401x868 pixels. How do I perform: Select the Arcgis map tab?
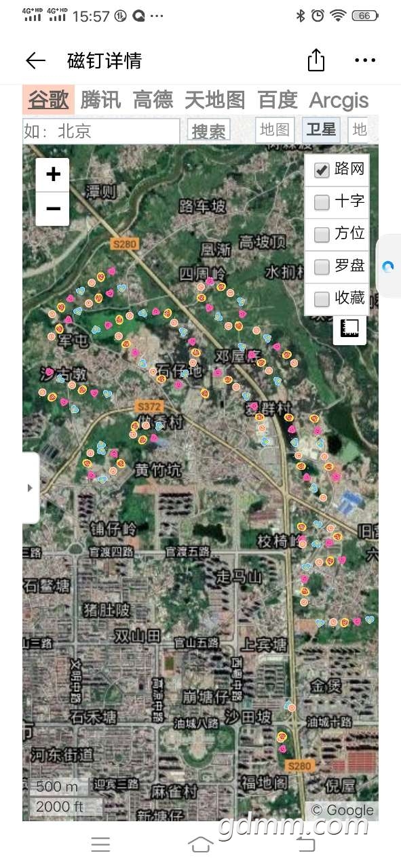pos(339,100)
